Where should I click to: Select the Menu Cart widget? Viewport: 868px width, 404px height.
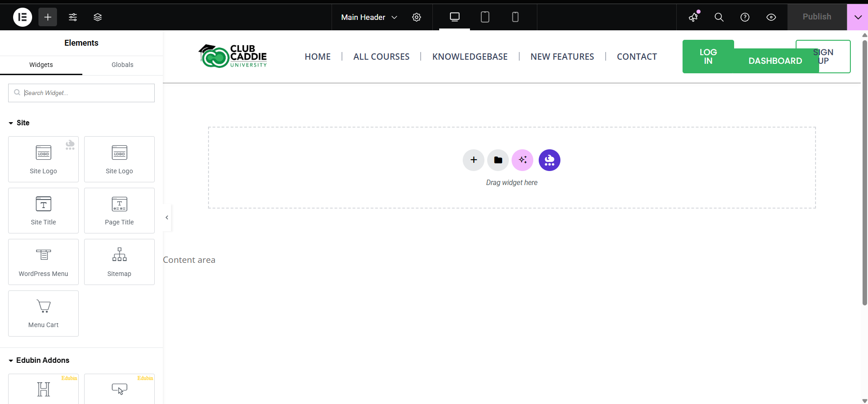pos(43,314)
